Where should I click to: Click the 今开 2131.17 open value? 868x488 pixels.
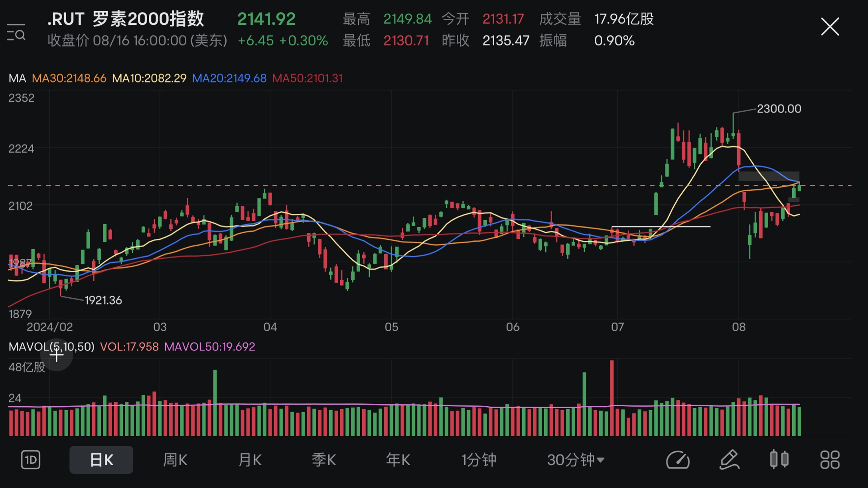point(483,19)
